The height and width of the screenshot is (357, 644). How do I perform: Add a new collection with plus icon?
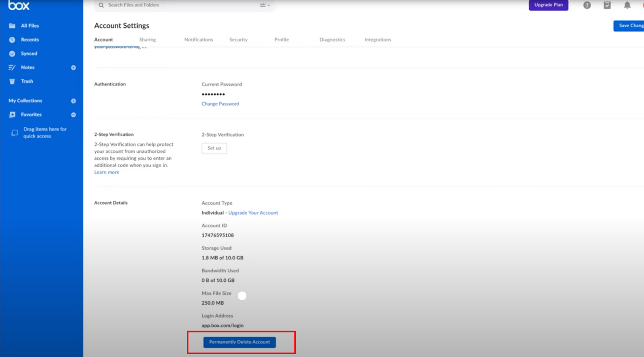coord(73,101)
